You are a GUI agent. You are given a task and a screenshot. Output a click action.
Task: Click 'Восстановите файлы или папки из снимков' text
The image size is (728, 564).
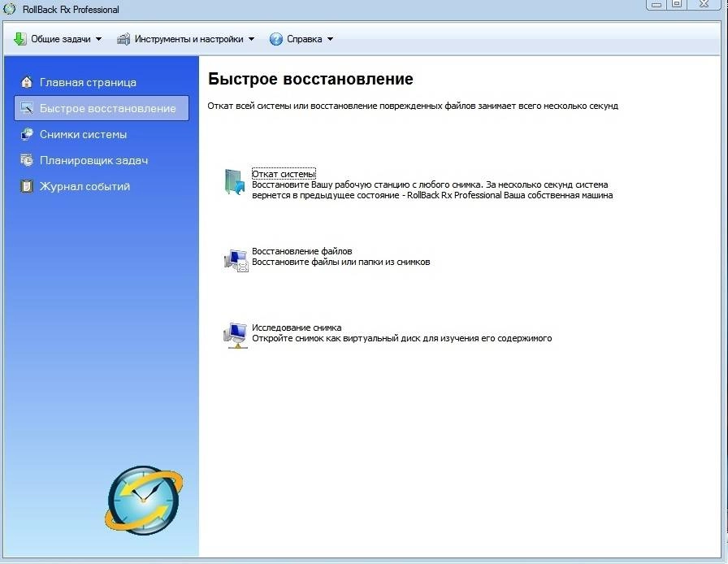(x=340, y=262)
